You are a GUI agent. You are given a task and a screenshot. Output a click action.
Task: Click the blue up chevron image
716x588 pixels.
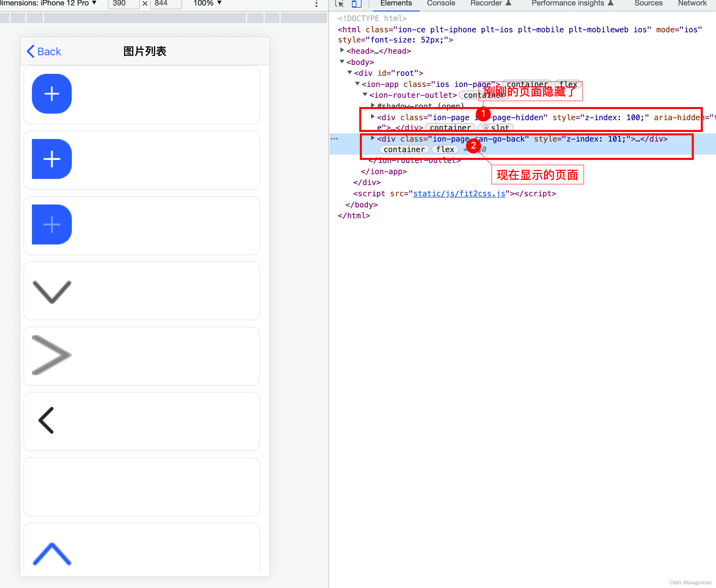click(52, 553)
